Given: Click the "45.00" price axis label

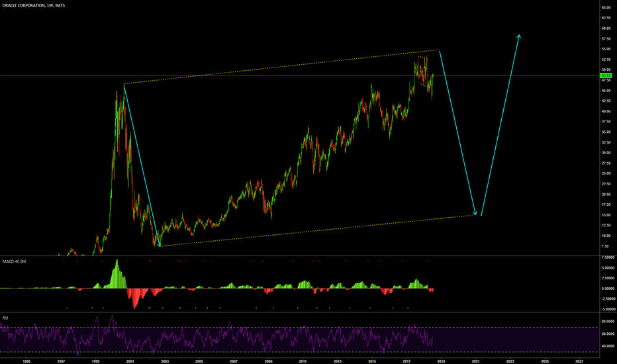Looking at the screenshot, I should (x=606, y=91).
